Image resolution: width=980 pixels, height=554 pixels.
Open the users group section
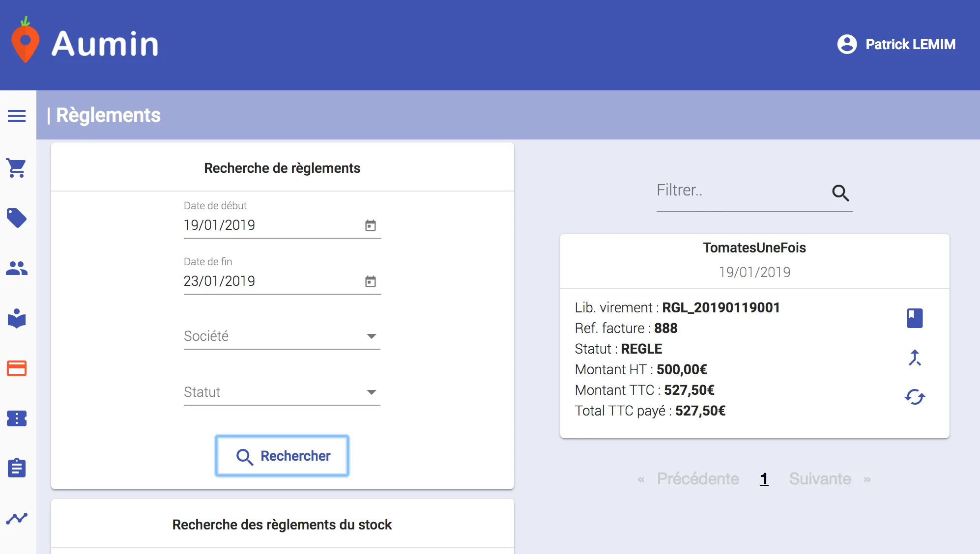click(x=17, y=268)
